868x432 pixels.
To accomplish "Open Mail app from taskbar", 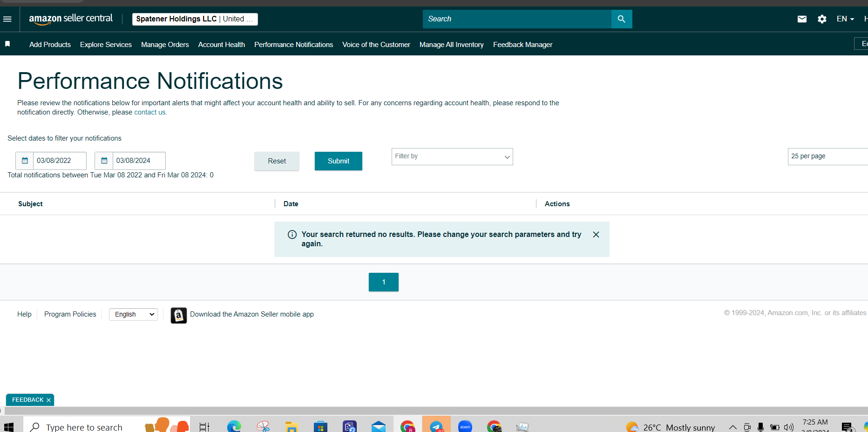I will [379, 427].
